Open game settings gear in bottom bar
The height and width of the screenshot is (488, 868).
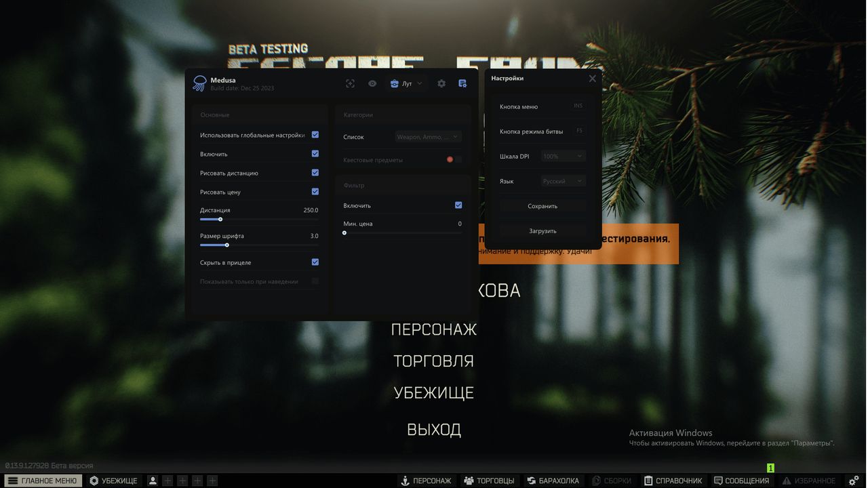(x=854, y=481)
